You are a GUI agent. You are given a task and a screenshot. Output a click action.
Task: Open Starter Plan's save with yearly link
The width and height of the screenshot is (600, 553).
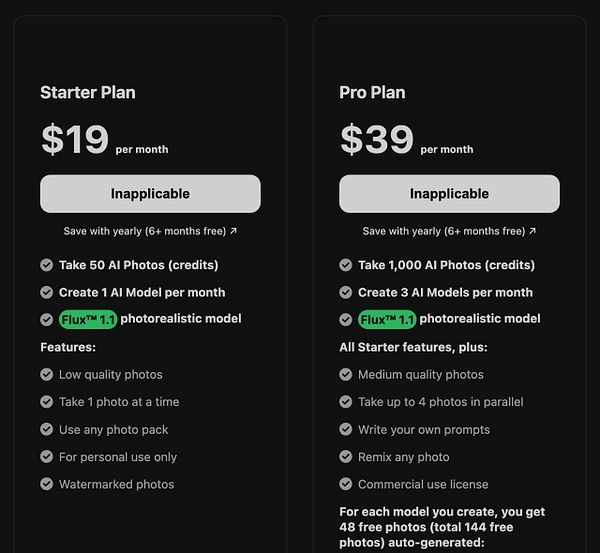pos(150,231)
